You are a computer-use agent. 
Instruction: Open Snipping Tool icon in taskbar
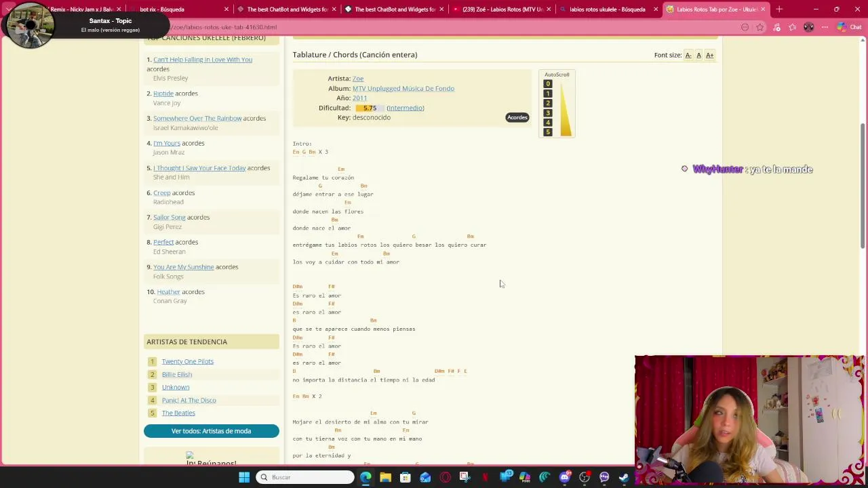point(465,477)
